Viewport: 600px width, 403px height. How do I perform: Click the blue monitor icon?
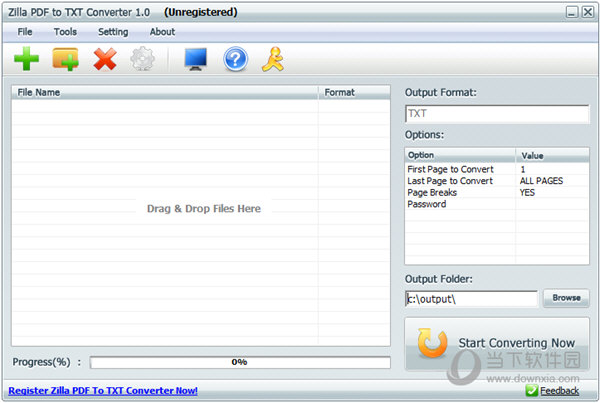coord(196,59)
